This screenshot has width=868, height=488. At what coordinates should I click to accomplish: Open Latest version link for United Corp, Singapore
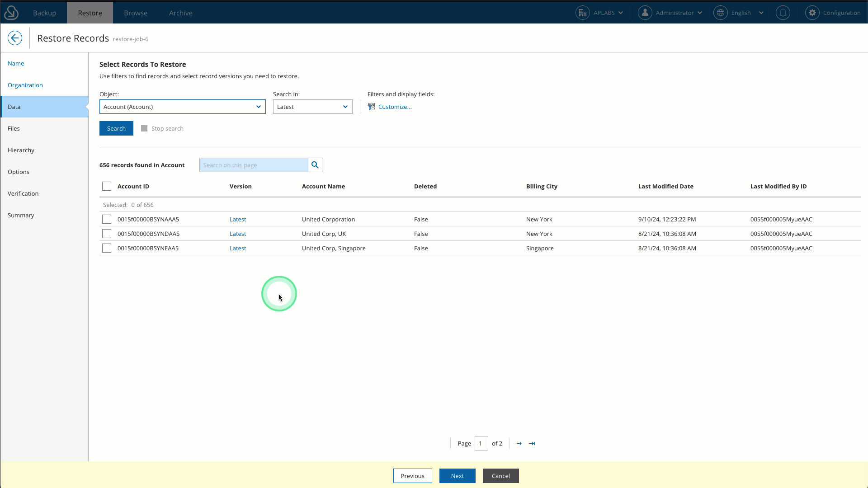click(238, 248)
